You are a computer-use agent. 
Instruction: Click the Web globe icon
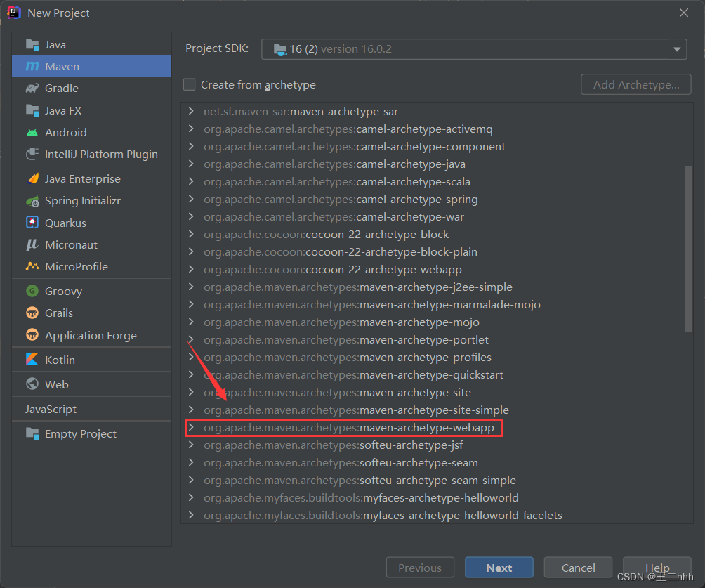pyautogui.click(x=32, y=384)
